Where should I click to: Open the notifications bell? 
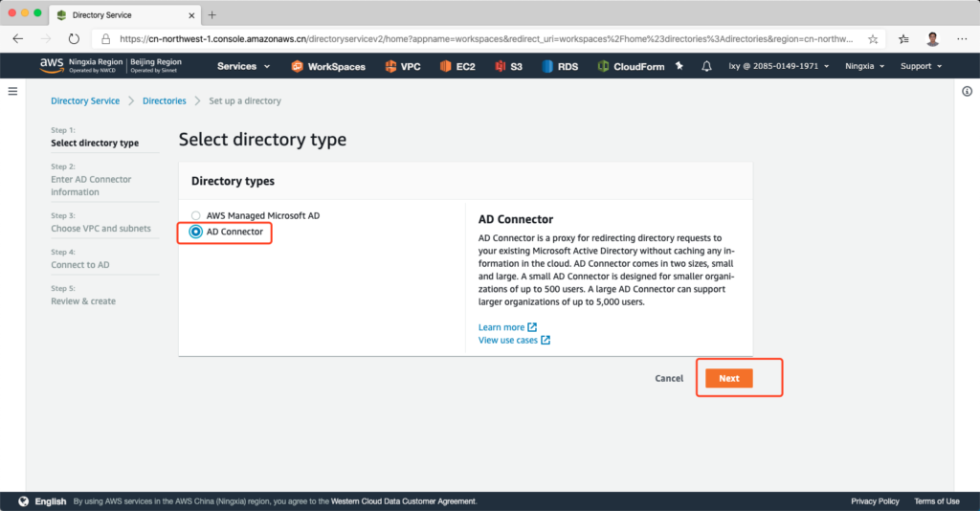[x=706, y=66]
